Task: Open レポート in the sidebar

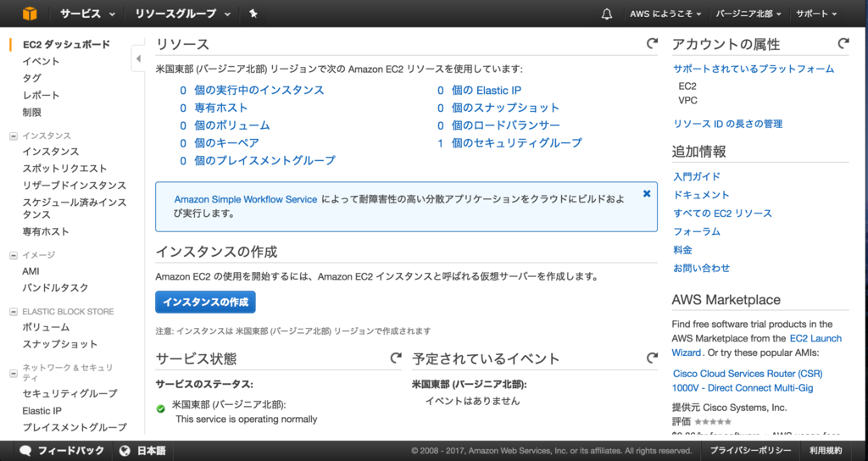Action: pos(41,95)
